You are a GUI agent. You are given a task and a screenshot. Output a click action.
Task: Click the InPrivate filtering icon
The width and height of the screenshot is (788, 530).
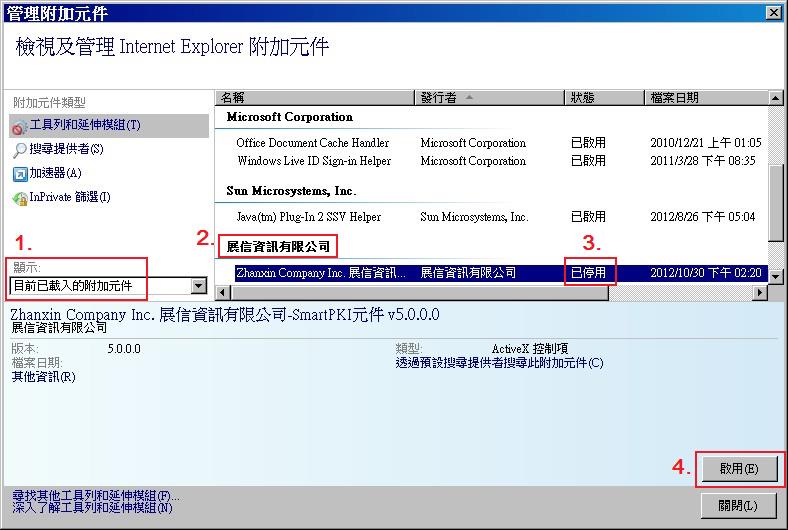click(x=20, y=198)
